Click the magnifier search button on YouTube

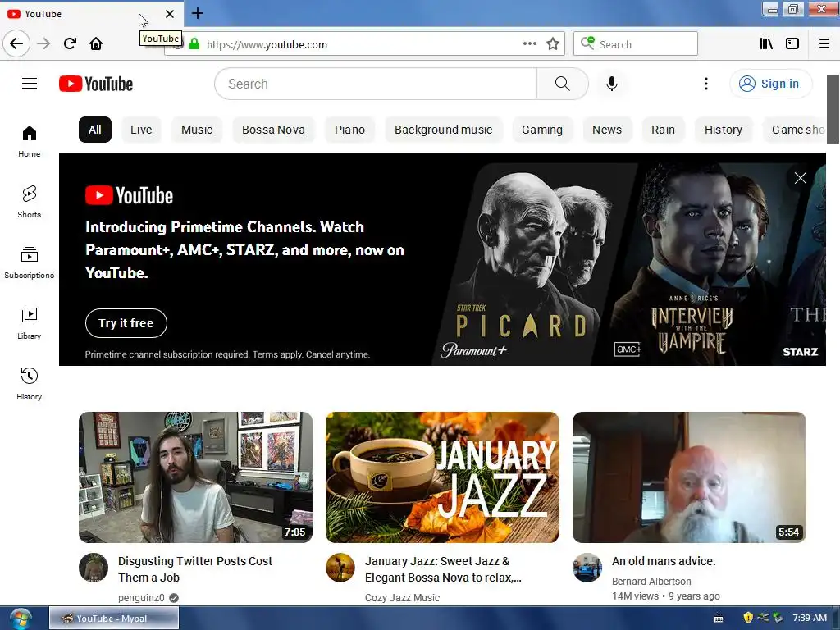pyautogui.click(x=562, y=84)
